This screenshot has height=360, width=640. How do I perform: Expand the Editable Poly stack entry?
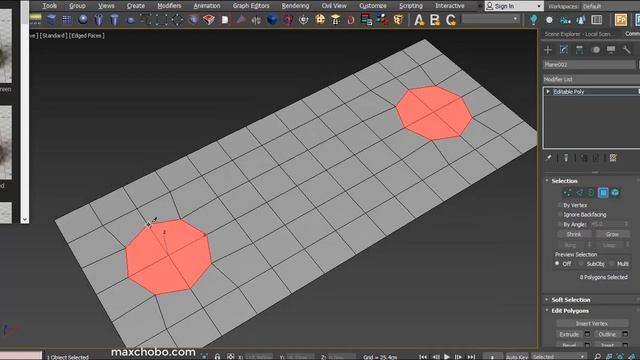(x=548, y=91)
